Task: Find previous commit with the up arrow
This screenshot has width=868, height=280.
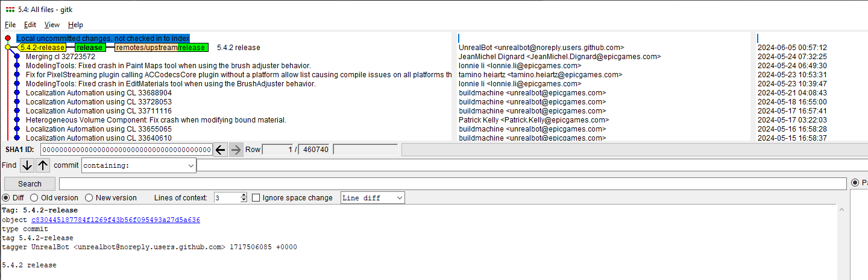Action: [43, 165]
